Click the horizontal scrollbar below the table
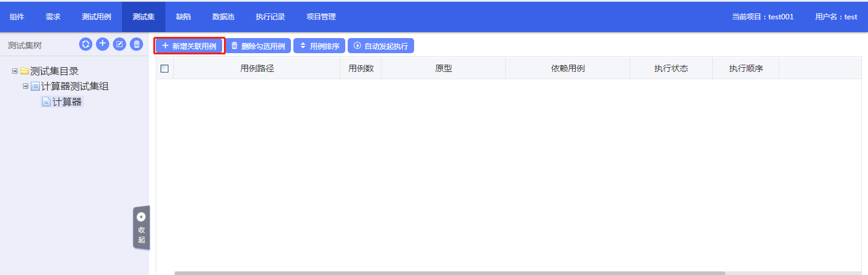Viewport: 868px width, 275px height. (449, 273)
